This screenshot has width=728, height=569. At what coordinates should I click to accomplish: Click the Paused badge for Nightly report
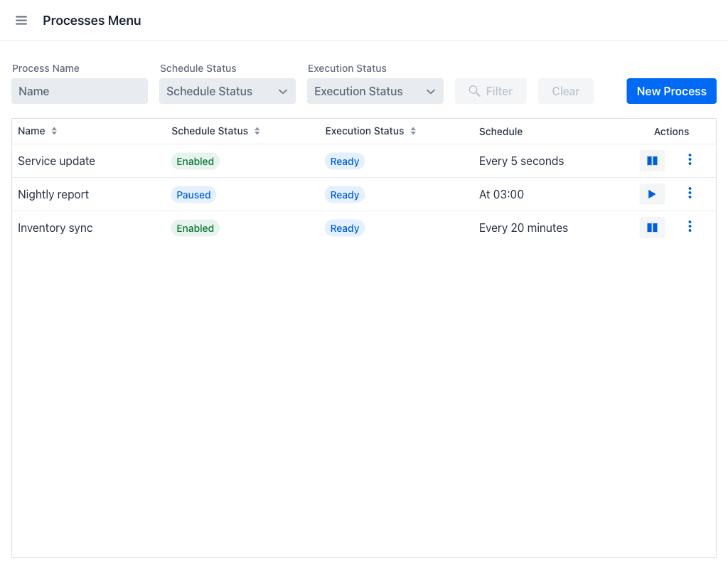click(x=193, y=195)
